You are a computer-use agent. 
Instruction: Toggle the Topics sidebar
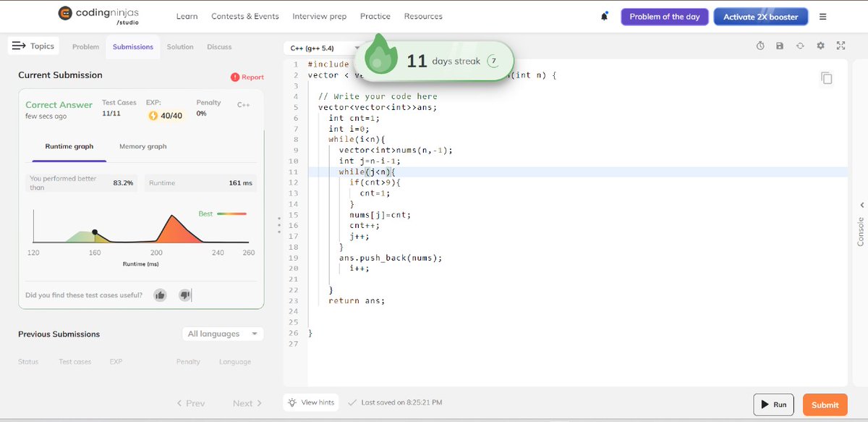[33, 46]
